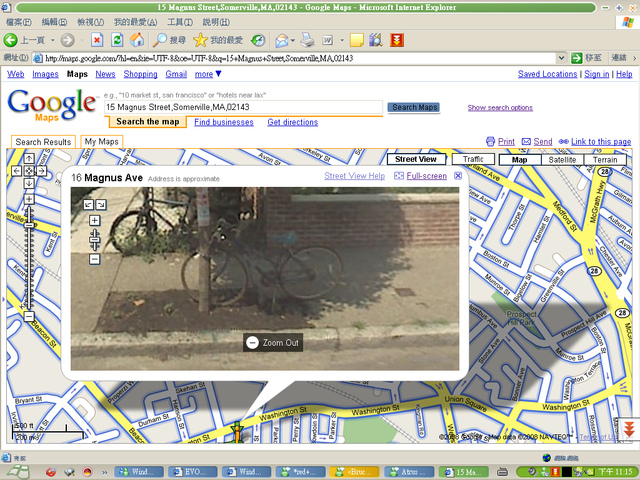Click the Edit with Word toolbar icon

pyautogui.click(x=328, y=40)
